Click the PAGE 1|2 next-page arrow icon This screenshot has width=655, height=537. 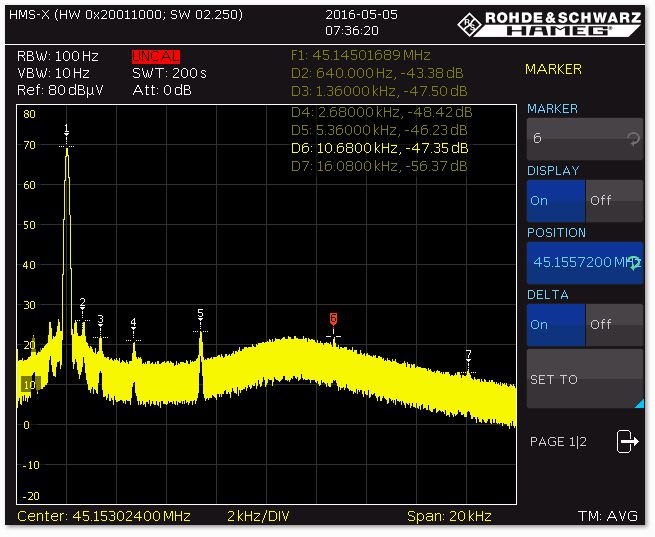[627, 441]
